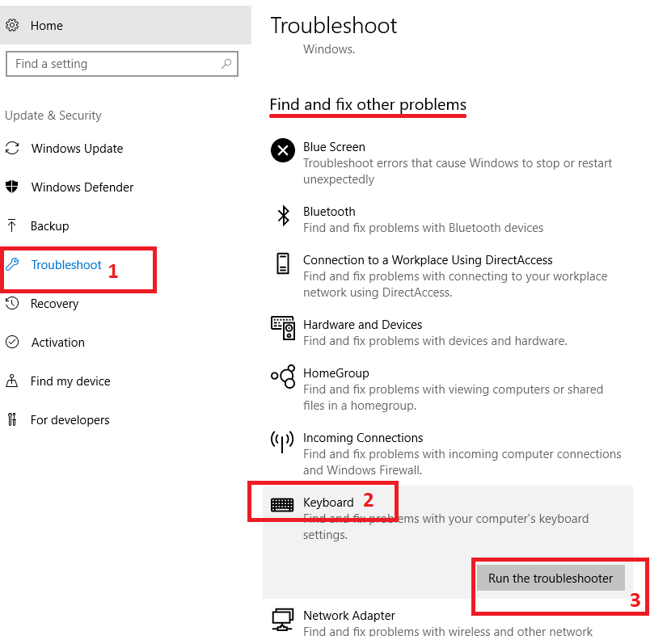Click the search magnifier icon
Image resolution: width=650 pixels, height=644 pixels.
pos(227,63)
